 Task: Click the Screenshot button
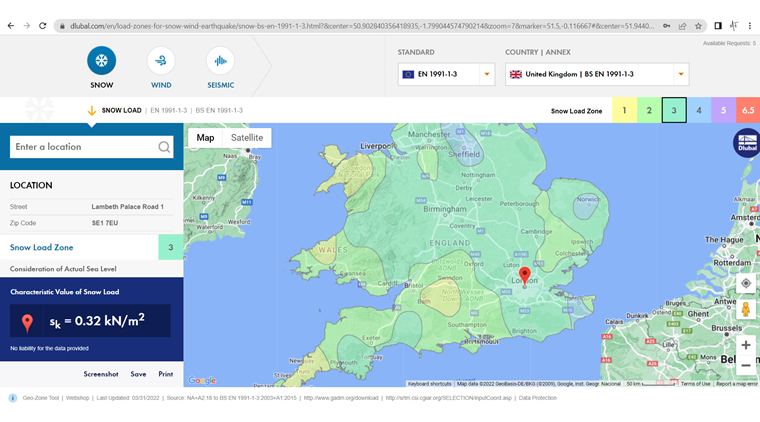point(101,374)
